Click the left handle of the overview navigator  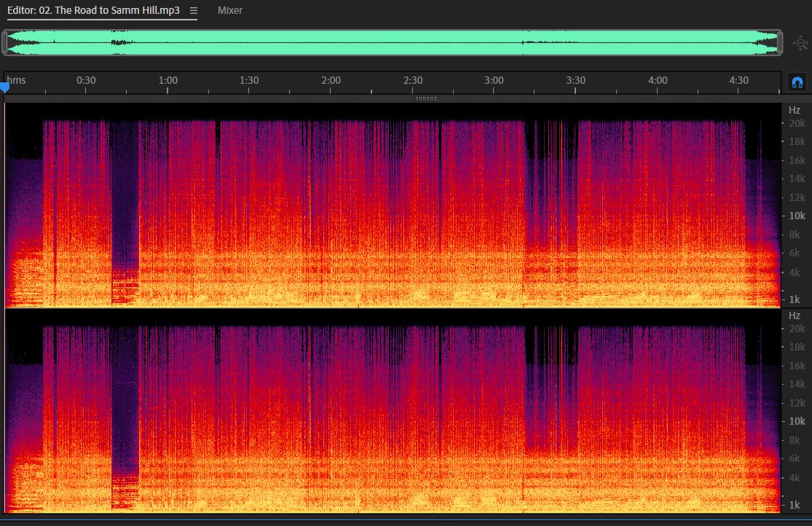[x=4, y=42]
